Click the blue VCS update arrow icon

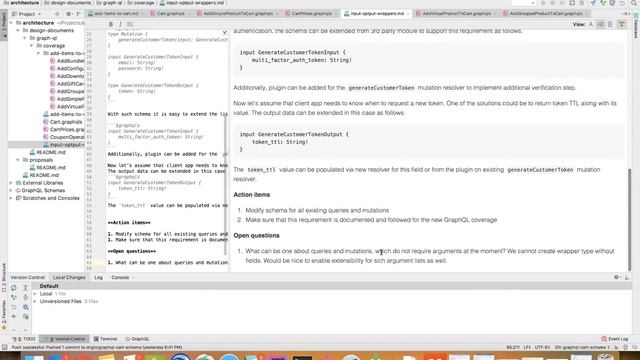(593, 3)
